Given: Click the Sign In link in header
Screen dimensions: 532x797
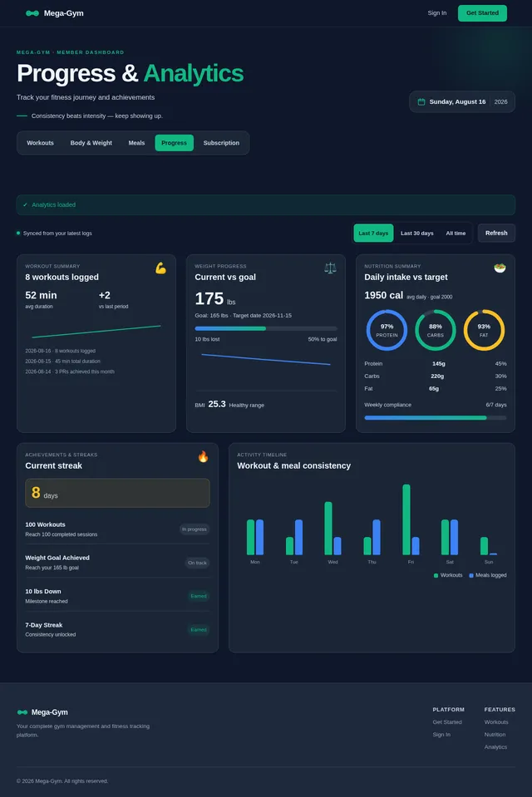Looking at the screenshot, I should [437, 13].
